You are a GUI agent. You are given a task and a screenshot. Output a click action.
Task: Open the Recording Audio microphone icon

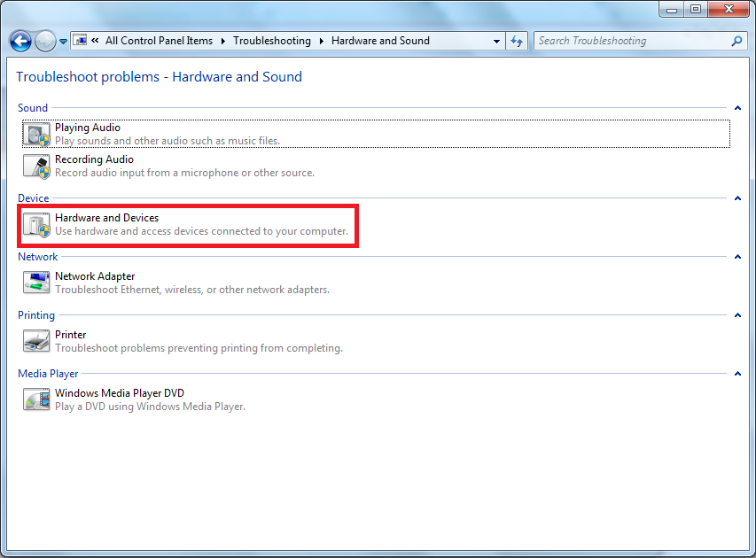[36, 167]
